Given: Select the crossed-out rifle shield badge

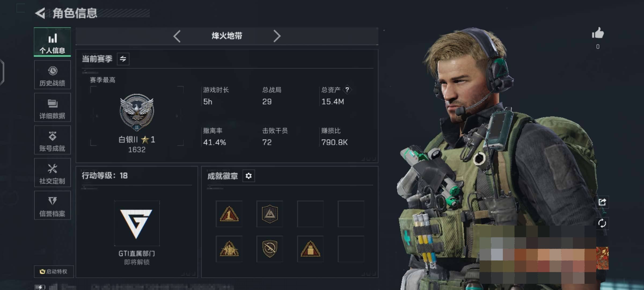Looking at the screenshot, I should tap(270, 249).
